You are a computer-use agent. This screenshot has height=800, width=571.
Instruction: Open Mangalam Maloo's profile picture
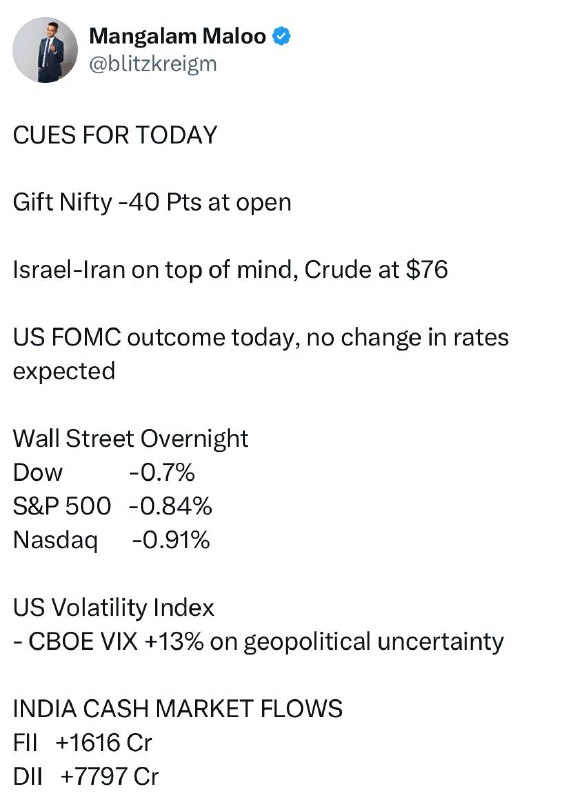click(45, 50)
